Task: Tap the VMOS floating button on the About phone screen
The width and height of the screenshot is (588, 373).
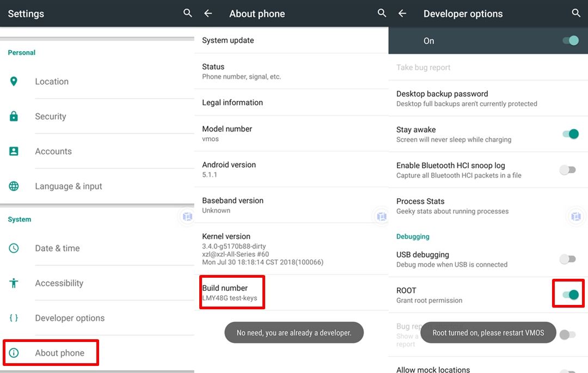Action: coord(382,216)
